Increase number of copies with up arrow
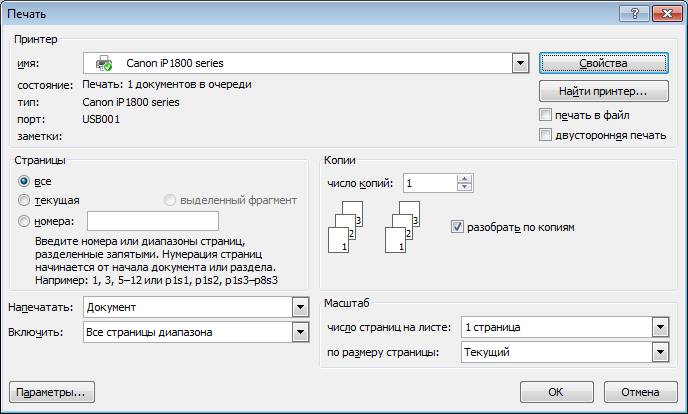688x414 pixels. 463,178
